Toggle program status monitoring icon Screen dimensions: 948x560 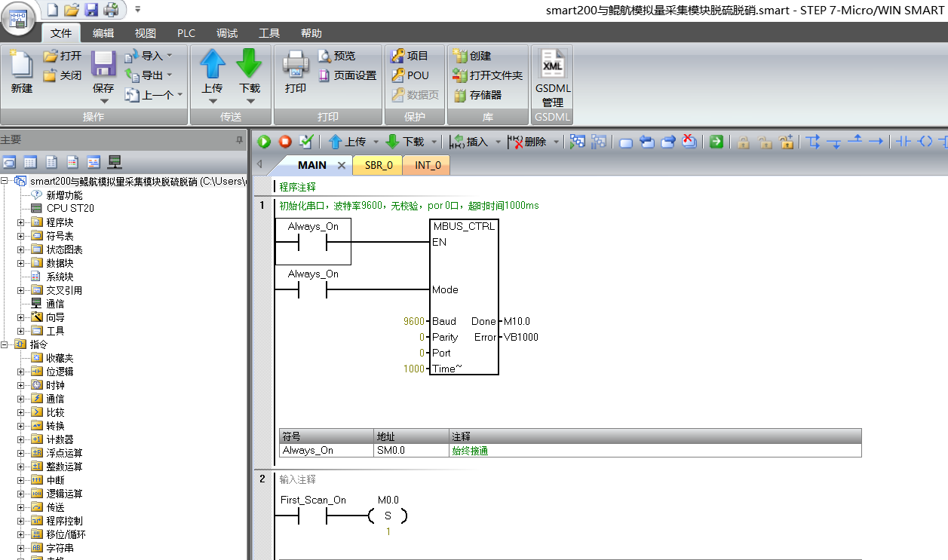[577, 142]
